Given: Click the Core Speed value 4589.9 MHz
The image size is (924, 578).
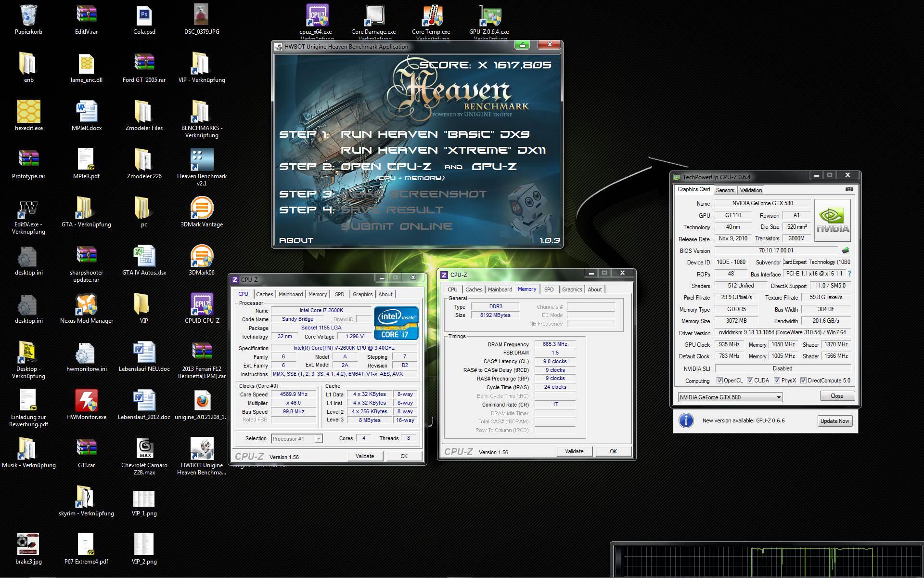Looking at the screenshot, I should pos(294,394).
